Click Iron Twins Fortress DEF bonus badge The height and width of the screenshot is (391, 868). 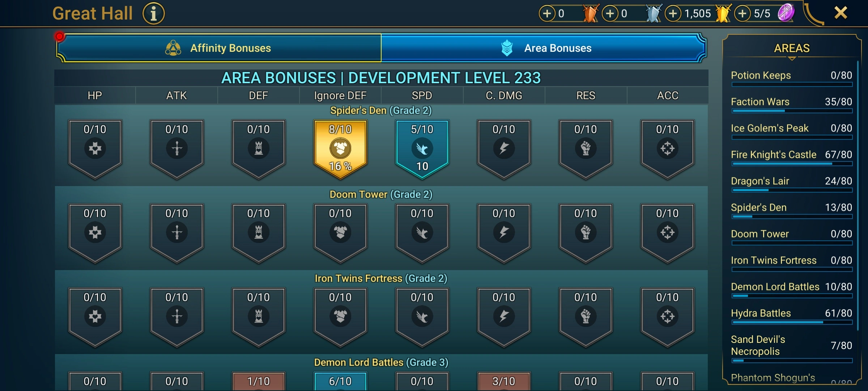[x=259, y=317]
